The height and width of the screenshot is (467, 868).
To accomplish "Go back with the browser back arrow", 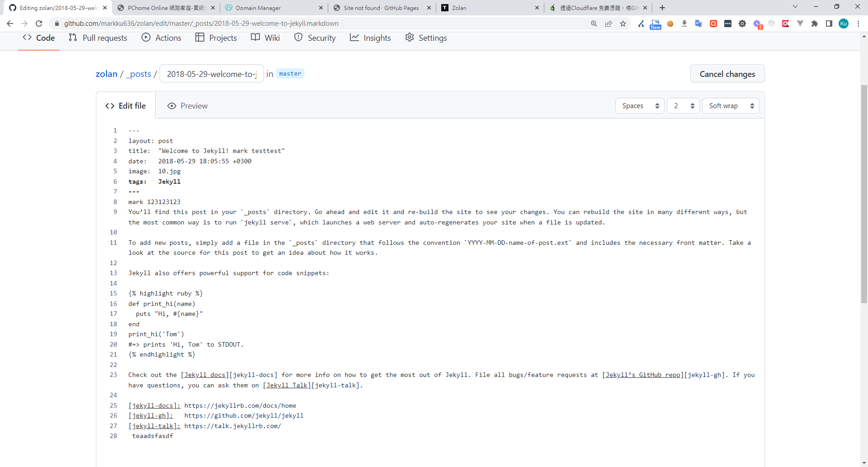I will (10, 24).
